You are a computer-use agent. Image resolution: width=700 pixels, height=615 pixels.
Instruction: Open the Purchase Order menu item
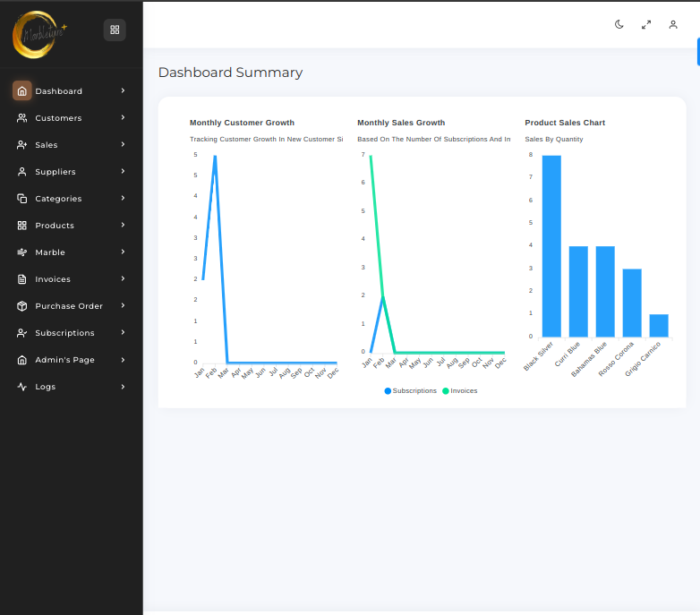tap(71, 306)
